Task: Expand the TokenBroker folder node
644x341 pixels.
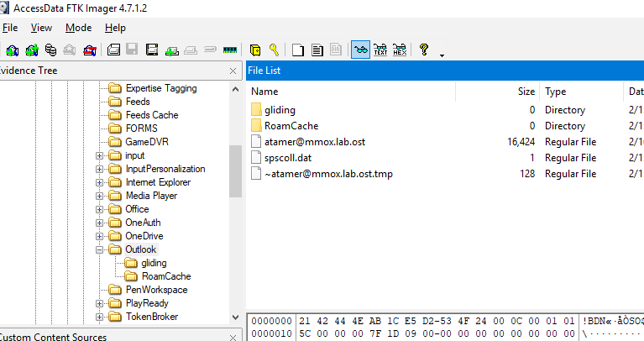Action: point(99,317)
